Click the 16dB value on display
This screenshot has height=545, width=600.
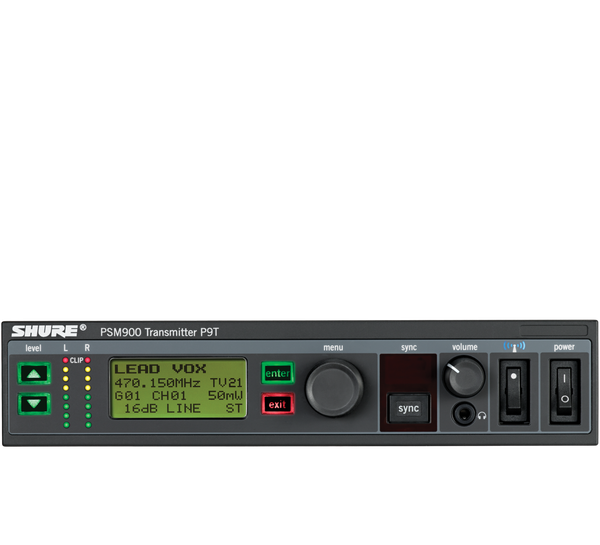[x=141, y=408]
